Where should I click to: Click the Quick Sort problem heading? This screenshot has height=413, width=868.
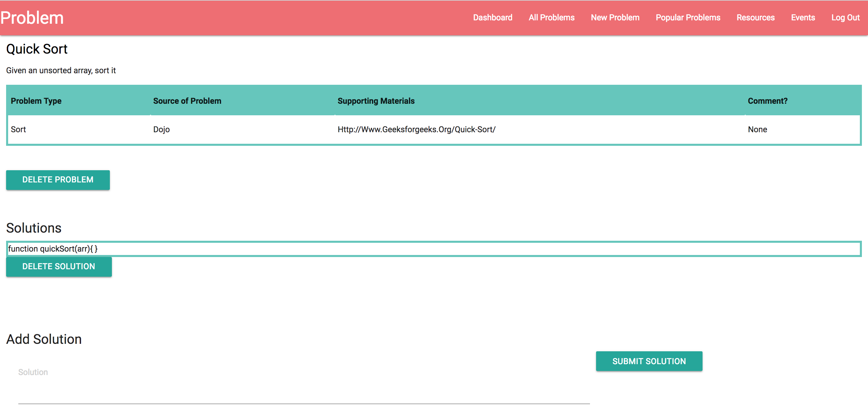pos(37,49)
